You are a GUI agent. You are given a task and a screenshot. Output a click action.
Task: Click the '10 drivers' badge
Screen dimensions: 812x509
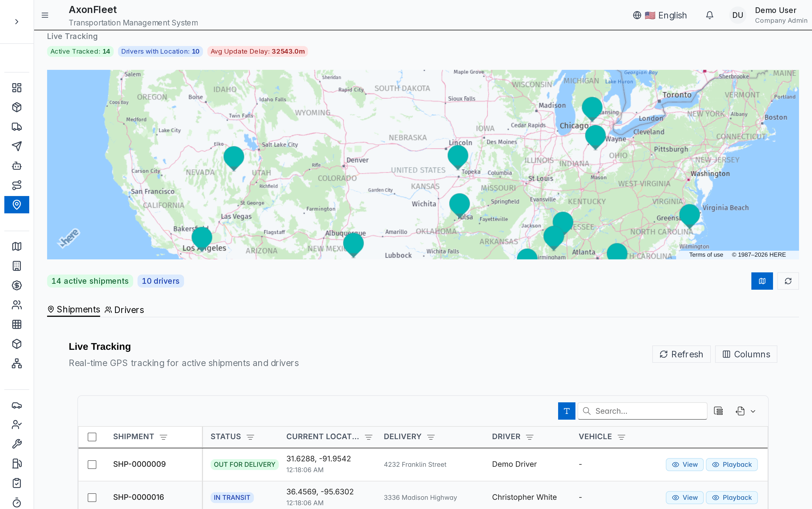161,281
